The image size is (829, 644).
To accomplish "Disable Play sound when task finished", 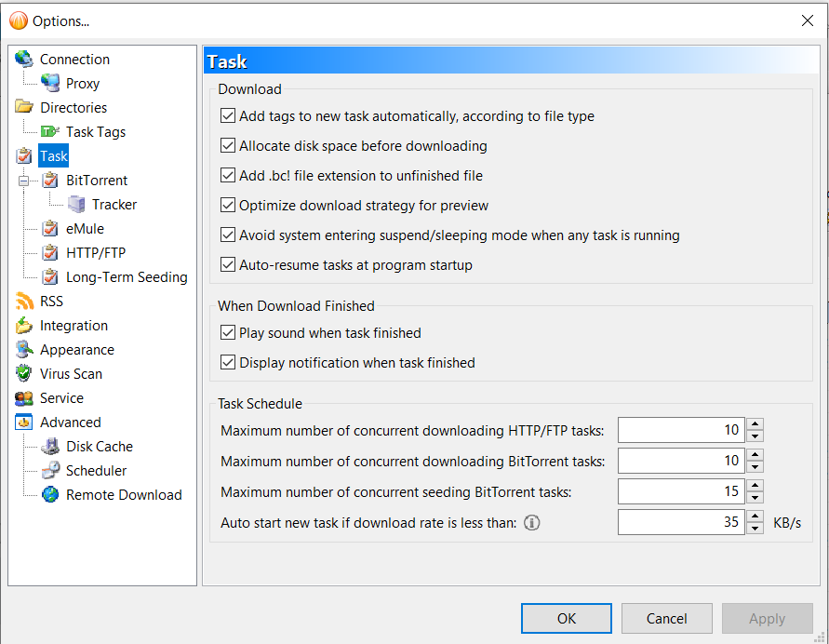I will coord(228,333).
